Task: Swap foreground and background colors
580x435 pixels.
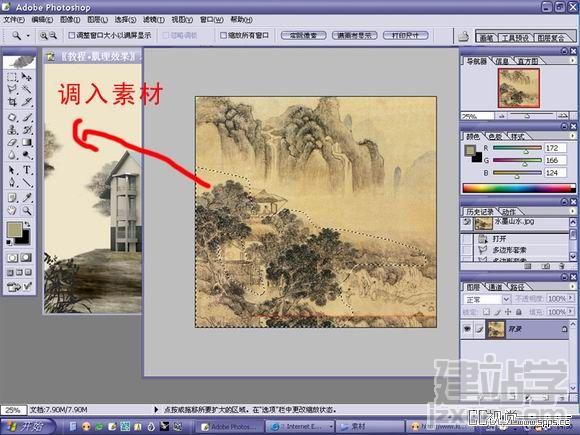Action: click(x=27, y=224)
